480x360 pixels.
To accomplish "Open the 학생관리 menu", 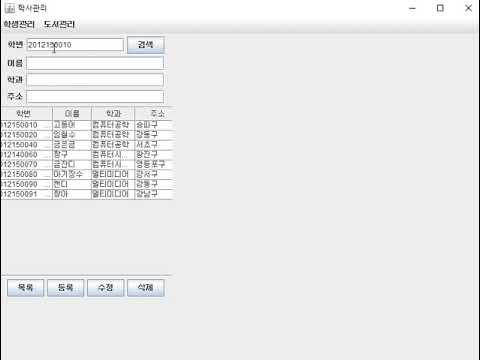I will point(19,24).
